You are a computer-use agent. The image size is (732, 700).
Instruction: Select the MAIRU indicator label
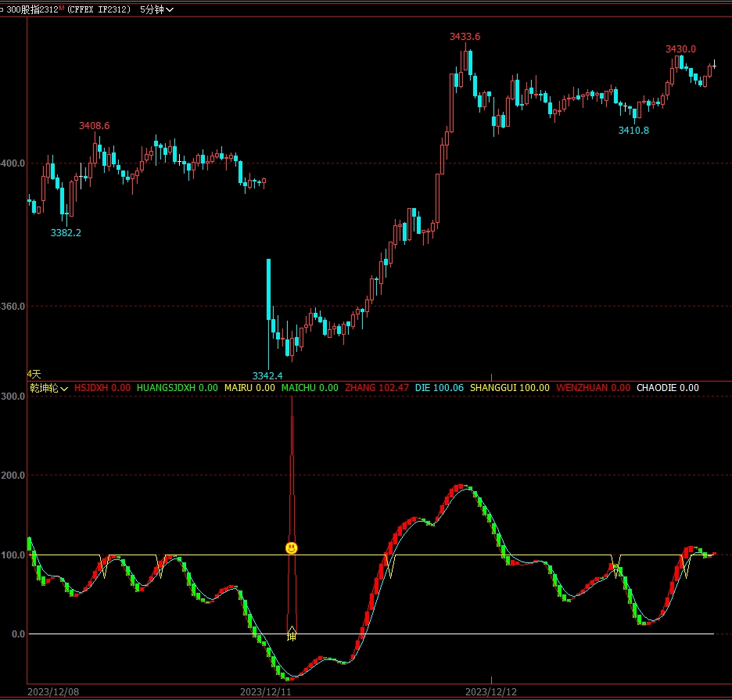point(249,388)
